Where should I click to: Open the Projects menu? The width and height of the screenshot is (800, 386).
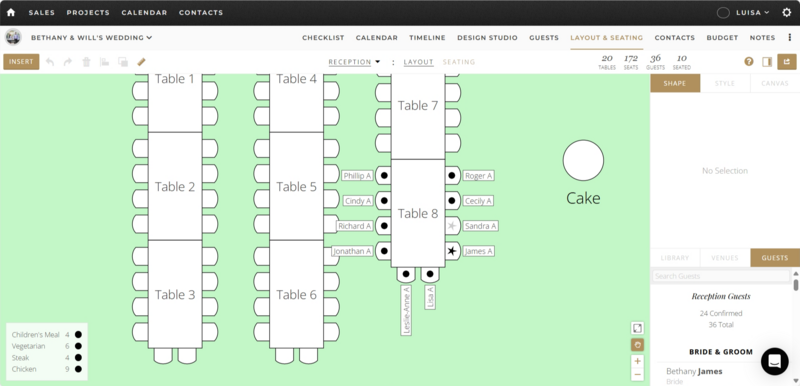coord(88,13)
